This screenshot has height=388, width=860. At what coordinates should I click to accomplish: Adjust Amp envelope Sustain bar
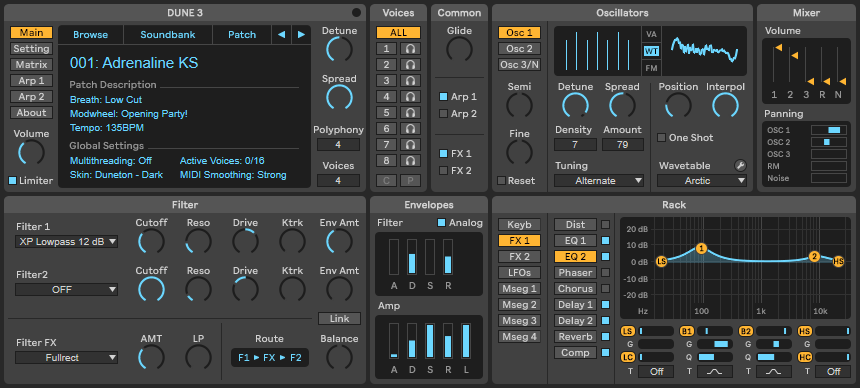coord(429,341)
